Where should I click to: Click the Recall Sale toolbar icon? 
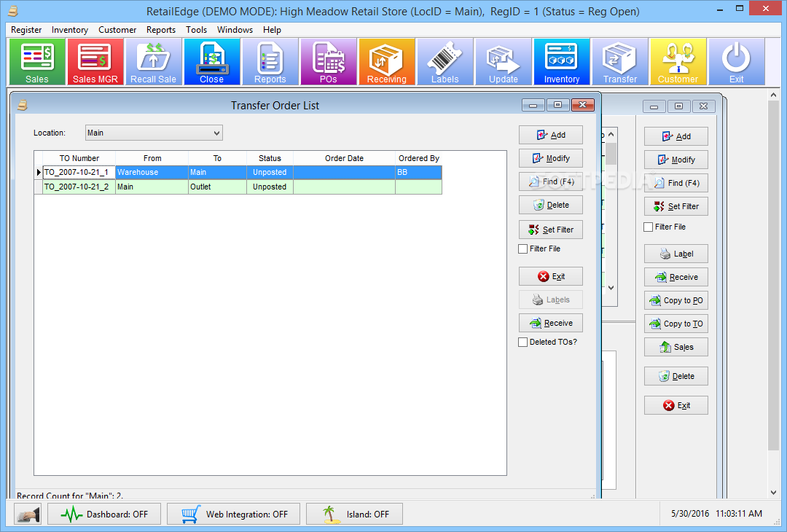[x=154, y=62]
